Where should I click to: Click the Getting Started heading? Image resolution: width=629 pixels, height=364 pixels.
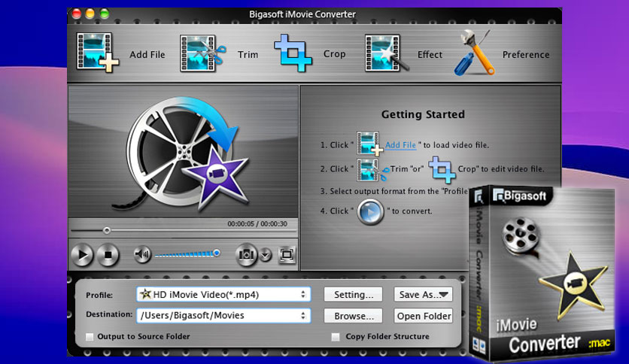click(423, 114)
